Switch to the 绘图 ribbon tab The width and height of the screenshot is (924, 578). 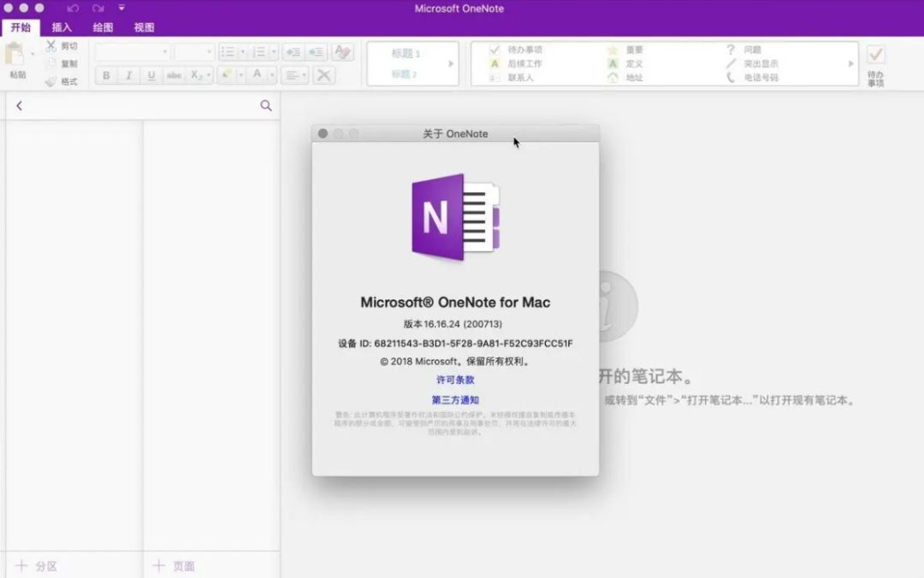coord(104,27)
